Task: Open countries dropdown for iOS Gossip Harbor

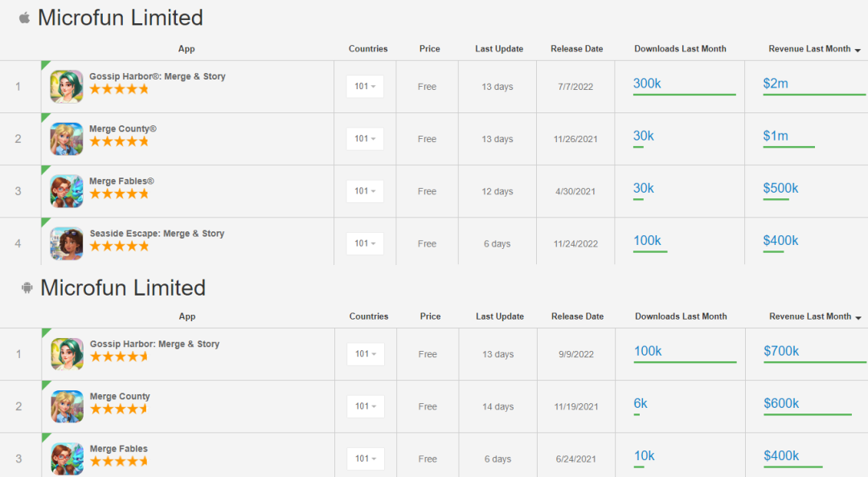Action: pyautogui.click(x=365, y=86)
